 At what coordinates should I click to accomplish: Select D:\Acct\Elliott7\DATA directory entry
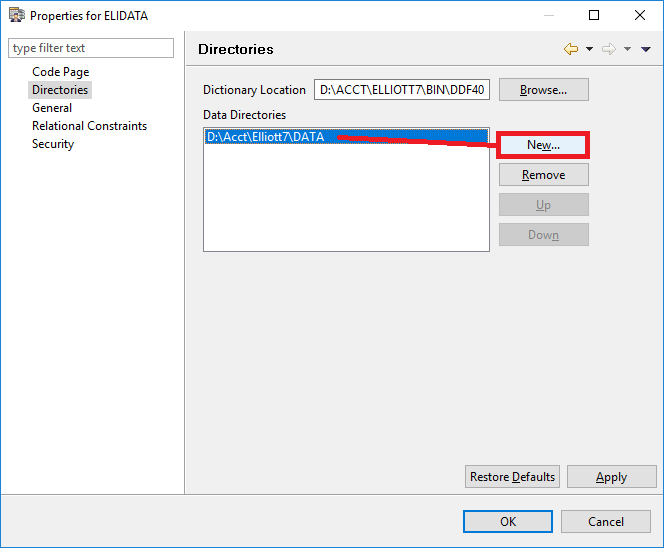click(x=346, y=137)
